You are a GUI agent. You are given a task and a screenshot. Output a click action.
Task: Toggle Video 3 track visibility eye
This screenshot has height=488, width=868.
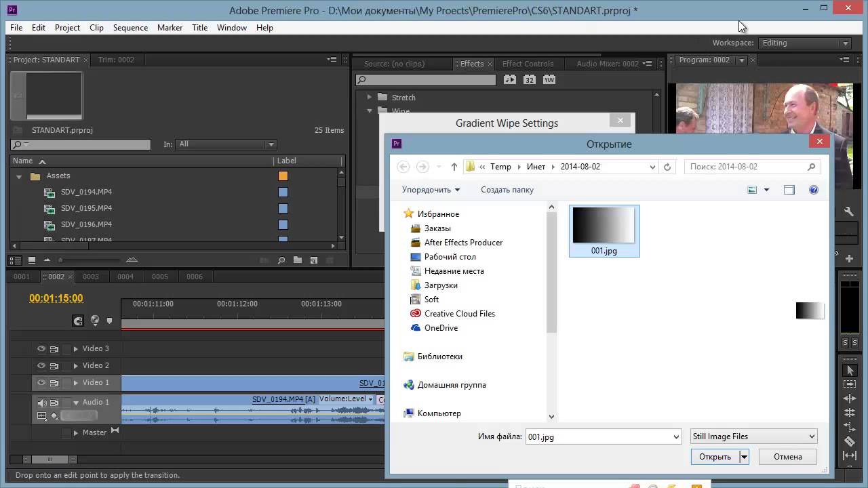[41, 348]
